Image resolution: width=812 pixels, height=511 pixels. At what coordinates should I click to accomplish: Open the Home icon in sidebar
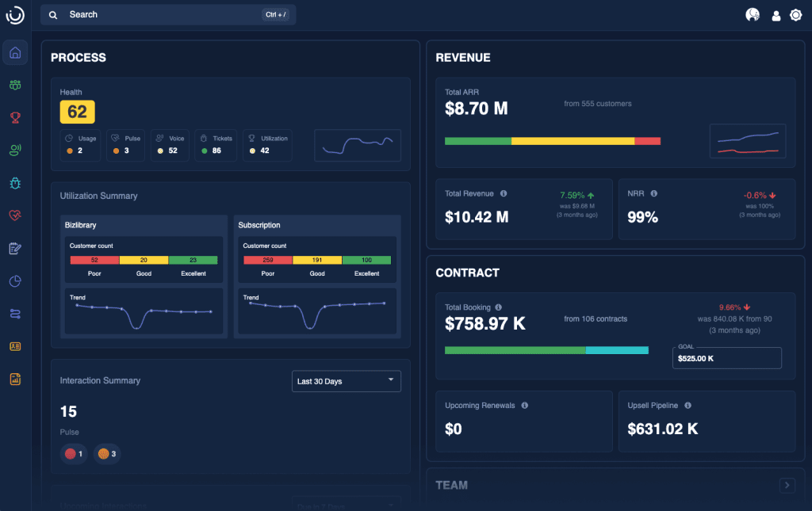[x=15, y=53]
